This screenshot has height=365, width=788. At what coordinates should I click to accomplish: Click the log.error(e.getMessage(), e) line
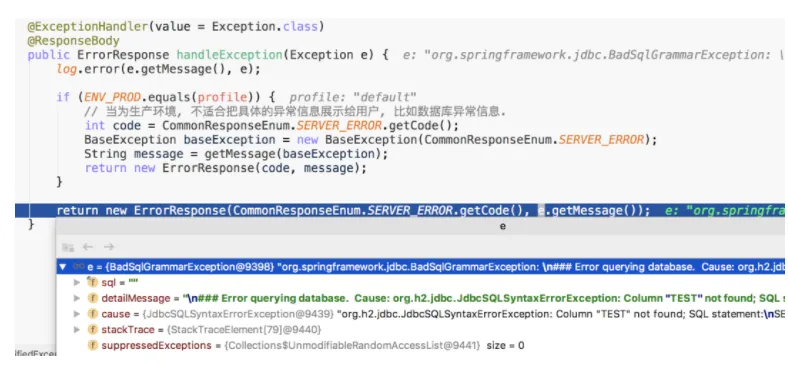(x=158, y=69)
